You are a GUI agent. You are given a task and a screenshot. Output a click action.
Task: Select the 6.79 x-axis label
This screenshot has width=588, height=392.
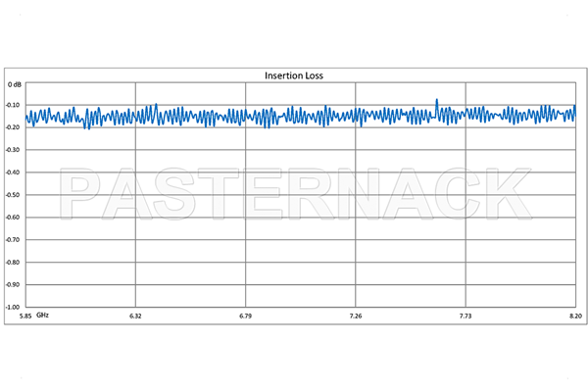coord(245,316)
